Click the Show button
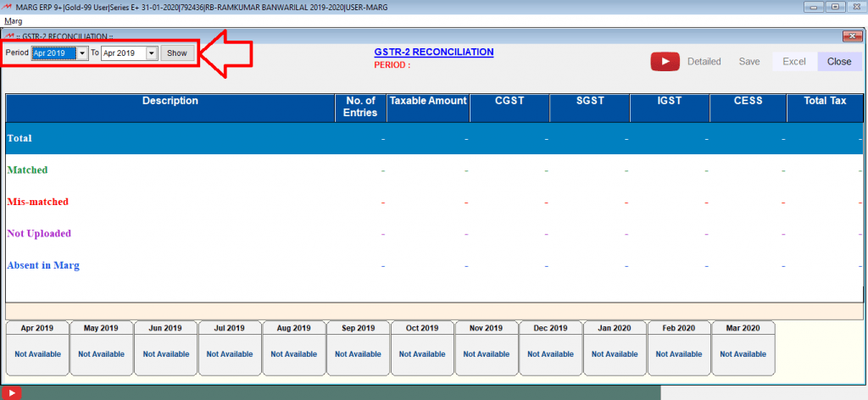Image resolution: width=868 pixels, height=400 pixels. point(177,53)
